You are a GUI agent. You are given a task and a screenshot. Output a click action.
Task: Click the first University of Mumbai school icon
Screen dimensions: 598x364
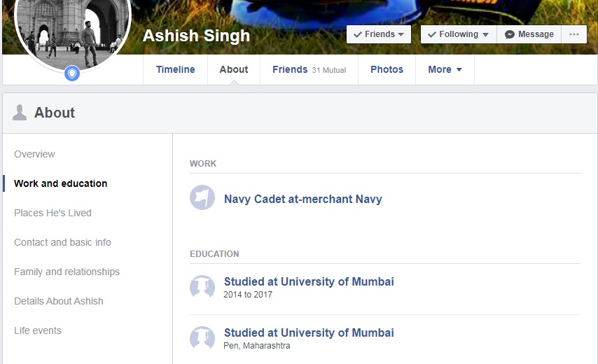coord(202,287)
